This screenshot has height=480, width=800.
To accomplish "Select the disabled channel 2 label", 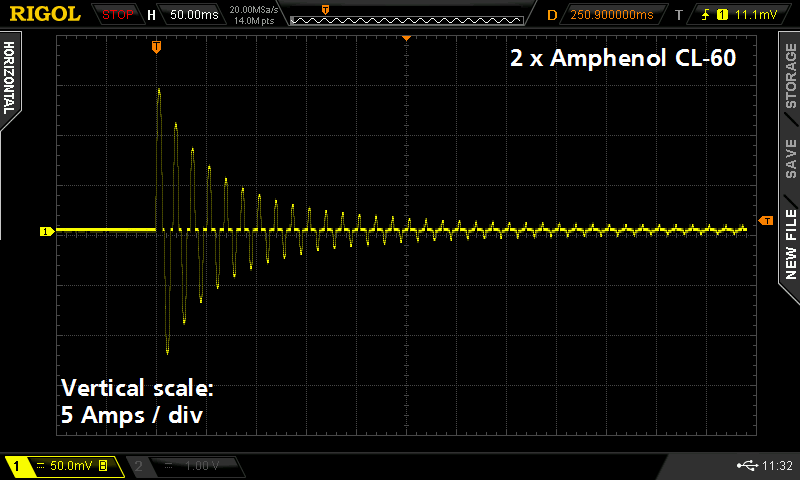I will pos(138,466).
